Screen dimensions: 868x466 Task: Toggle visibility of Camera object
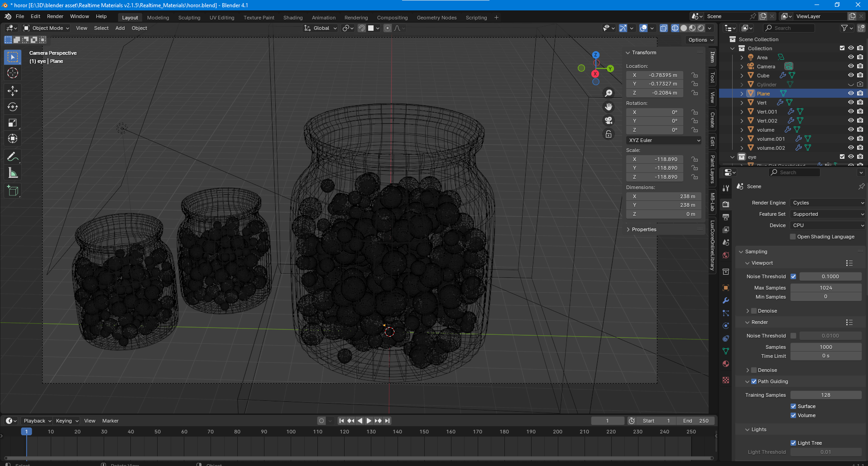pyautogui.click(x=851, y=66)
